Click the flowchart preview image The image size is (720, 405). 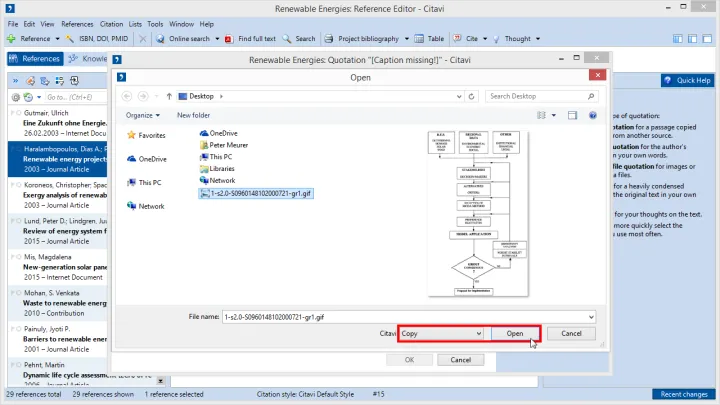tap(478, 214)
